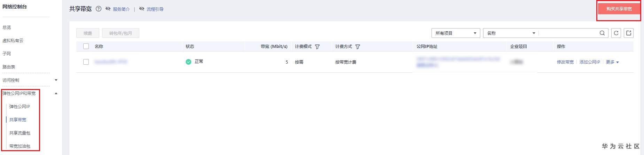Toggle the 流程引导 eye icon
The image size is (644, 155).
[x=142, y=9]
